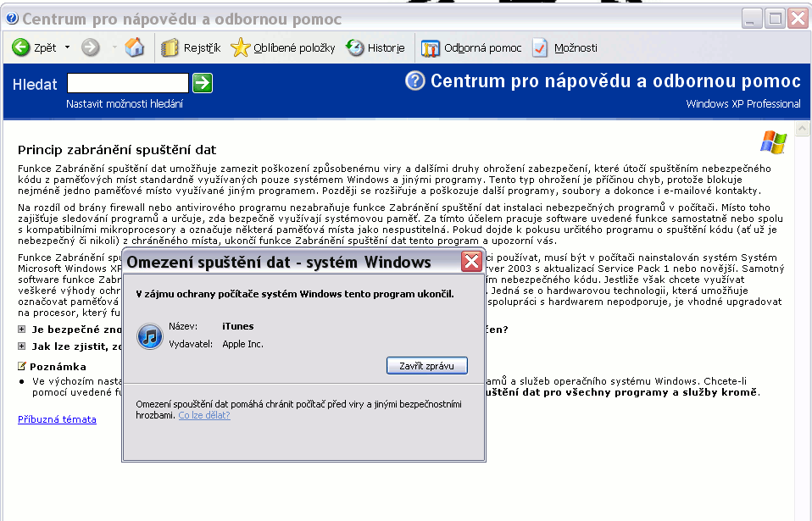Click the help window title bar icon
Image resolution: width=812 pixels, height=521 pixels.
(x=12, y=19)
